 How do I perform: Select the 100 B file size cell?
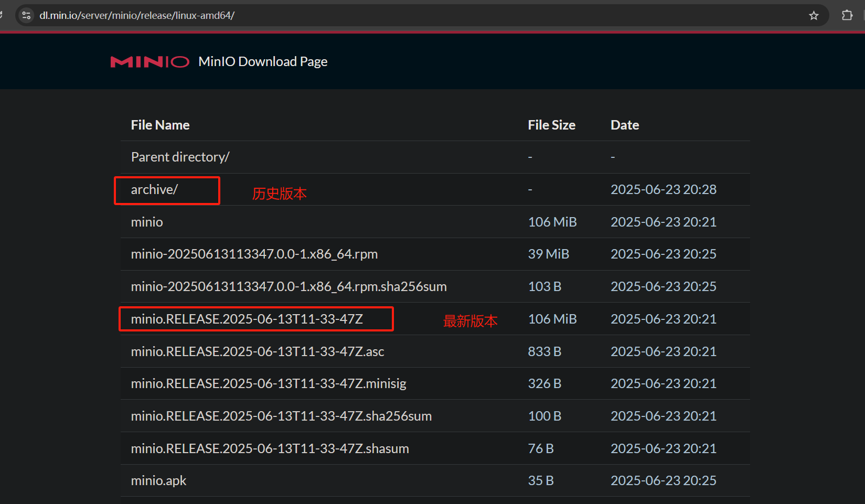click(x=544, y=416)
